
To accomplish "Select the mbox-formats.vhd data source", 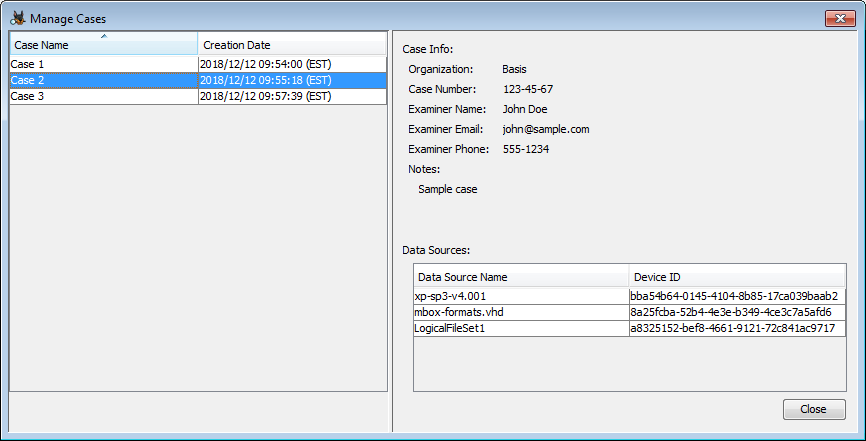I will coord(520,313).
